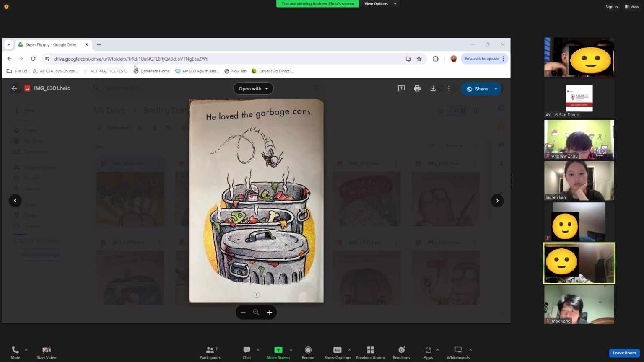Click the green Share Screen button

[278, 352]
